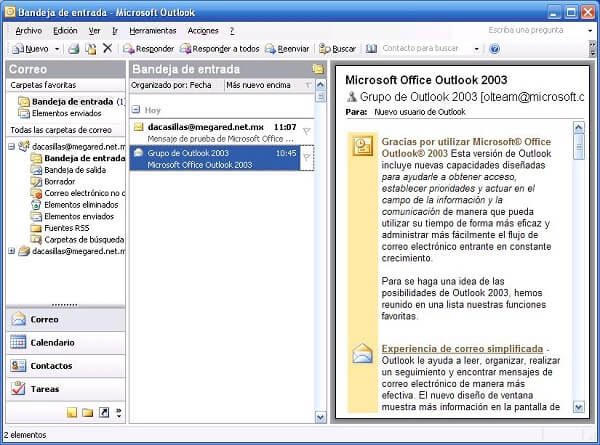
Task: Open the Acciones menu
Action: click(x=203, y=31)
